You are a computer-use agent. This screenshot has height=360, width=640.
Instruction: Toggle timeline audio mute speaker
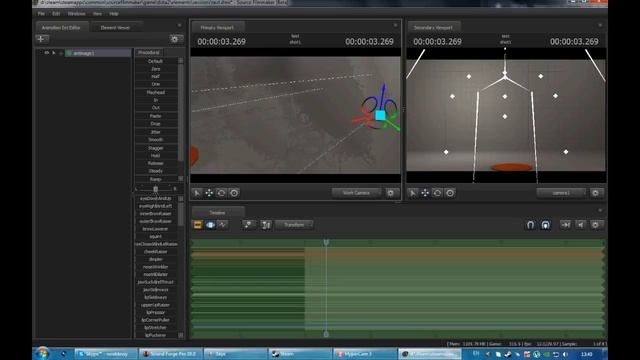pyautogui.click(x=580, y=225)
